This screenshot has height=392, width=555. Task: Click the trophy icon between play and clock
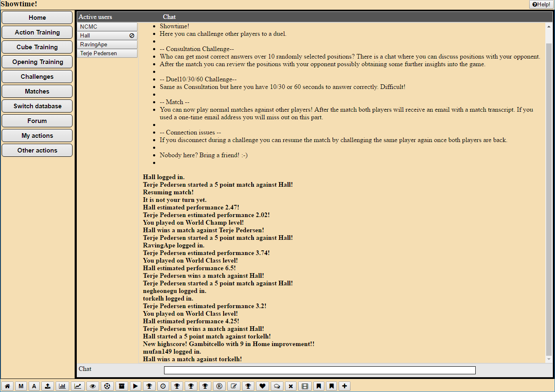149,386
